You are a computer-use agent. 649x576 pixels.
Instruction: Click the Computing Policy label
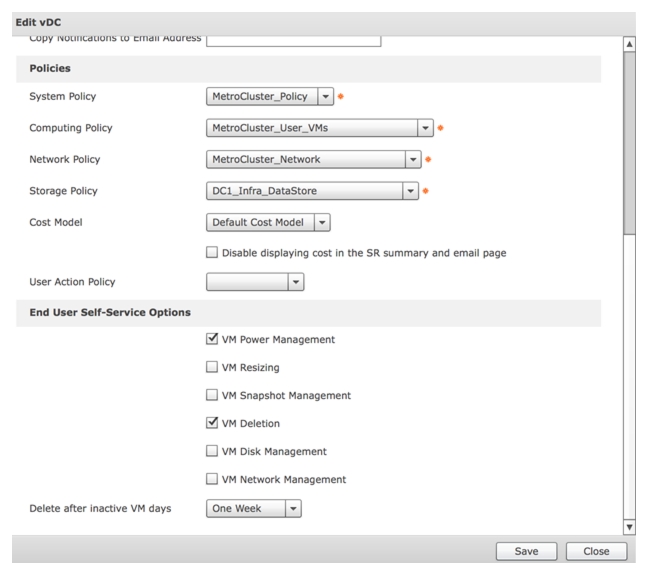(71, 128)
